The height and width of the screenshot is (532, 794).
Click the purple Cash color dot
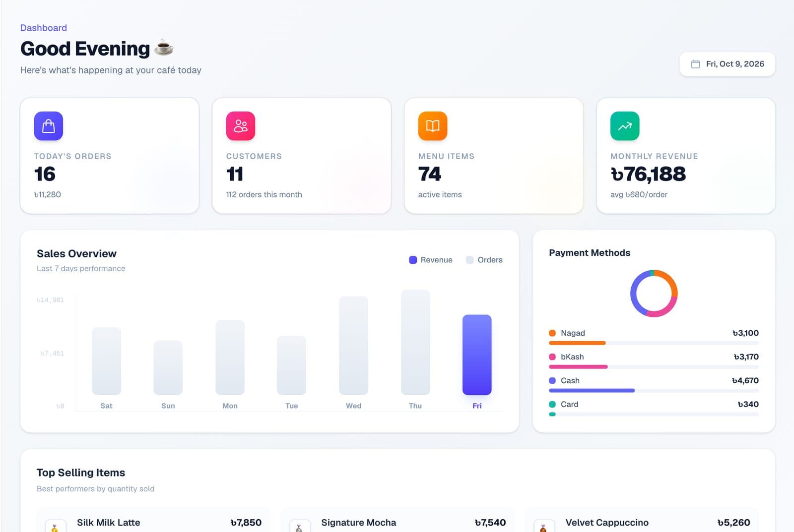(x=552, y=381)
